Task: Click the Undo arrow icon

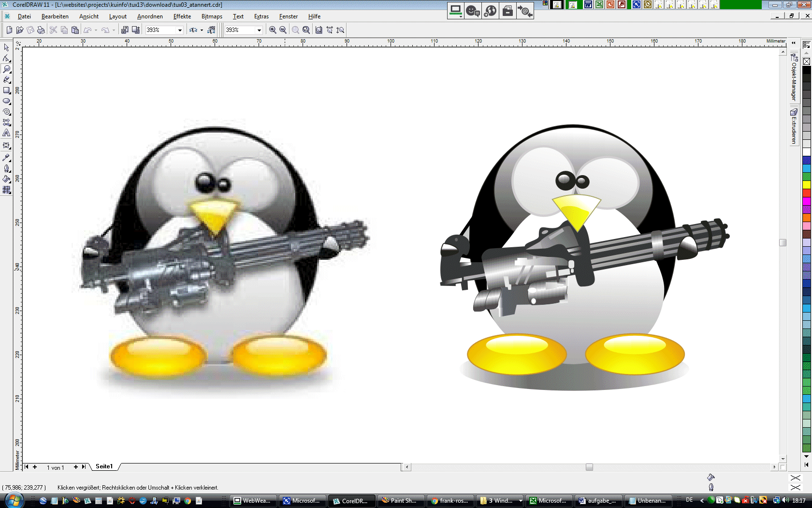Action: click(x=87, y=30)
